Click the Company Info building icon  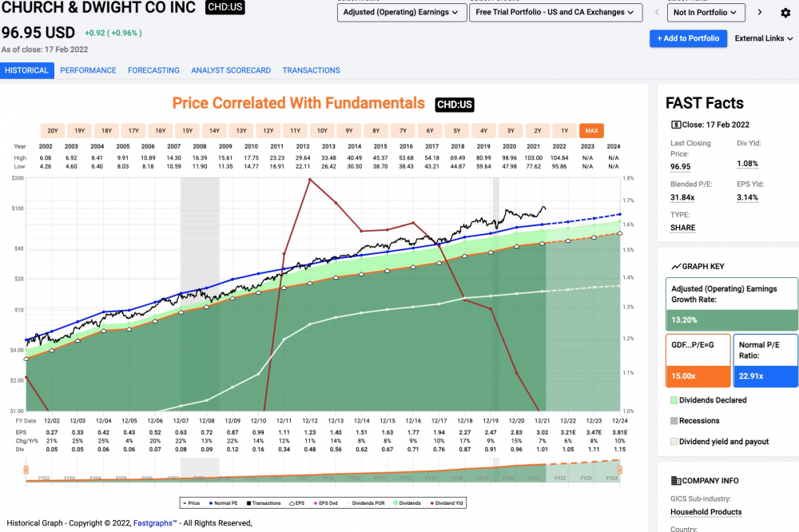(x=676, y=481)
